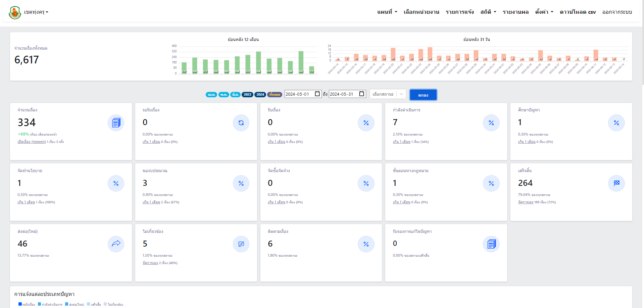Click เกิน 1 เดือน link under จัดซื้อจัดจ้าง
Image resolution: width=644 pixels, height=308 pixels.
[x=276, y=202]
